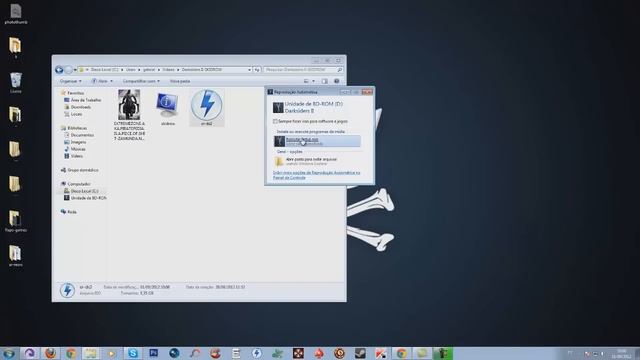Open the AutoPlay Control Panel options link
Viewport: 640px width, 360px height.
(x=316, y=175)
